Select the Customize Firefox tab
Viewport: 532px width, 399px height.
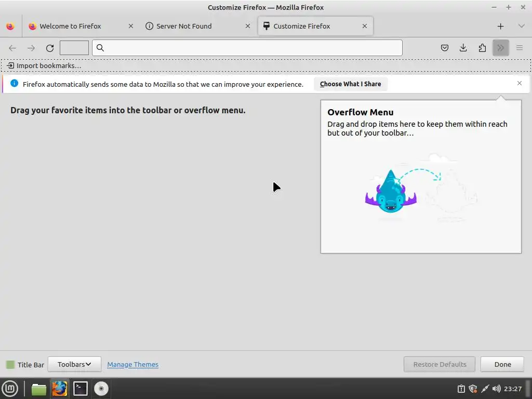click(x=315, y=26)
